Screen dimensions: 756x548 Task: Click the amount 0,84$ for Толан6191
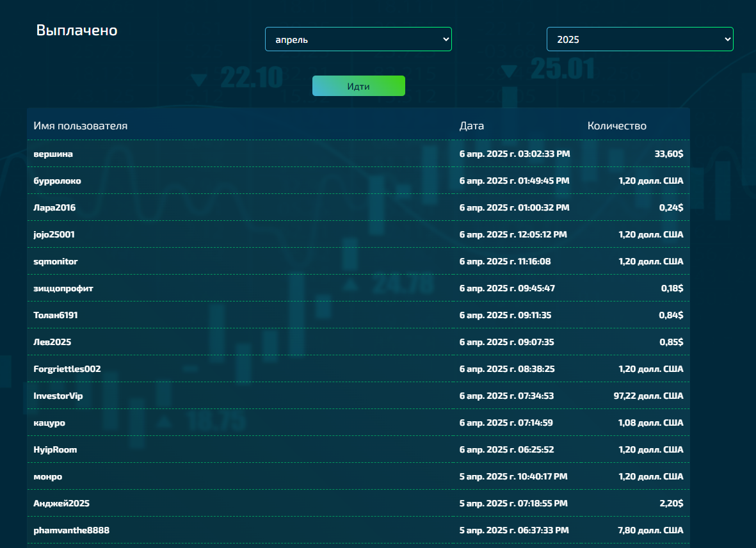coord(671,315)
